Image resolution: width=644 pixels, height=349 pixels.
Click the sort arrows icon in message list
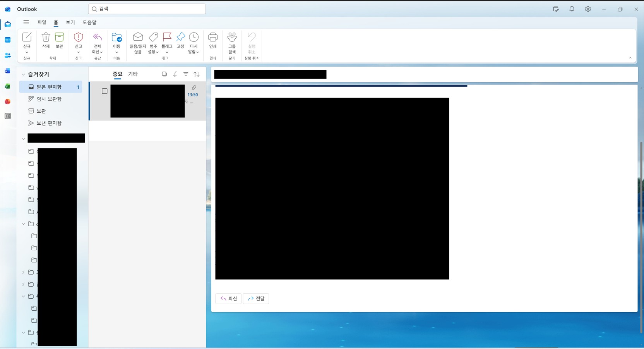(x=197, y=74)
